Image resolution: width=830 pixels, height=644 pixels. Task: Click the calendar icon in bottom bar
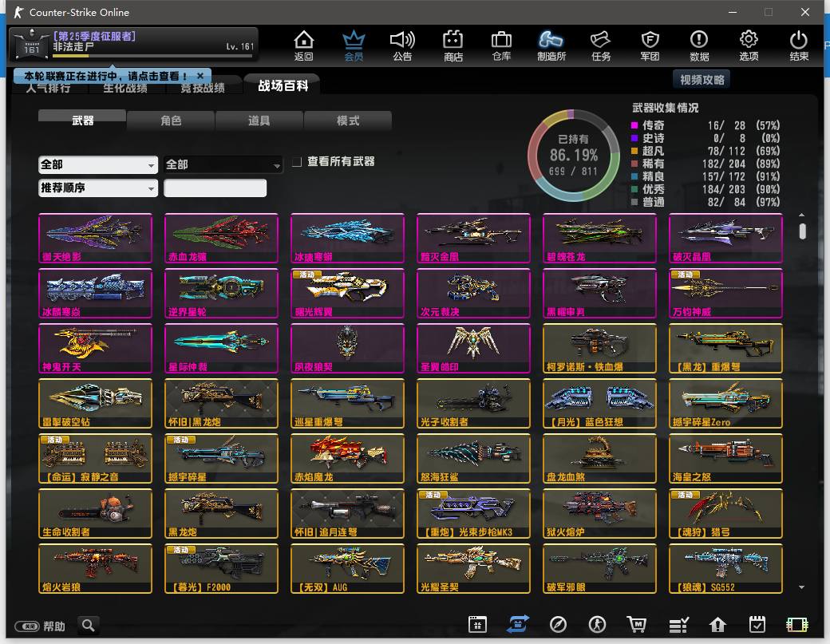(x=477, y=624)
